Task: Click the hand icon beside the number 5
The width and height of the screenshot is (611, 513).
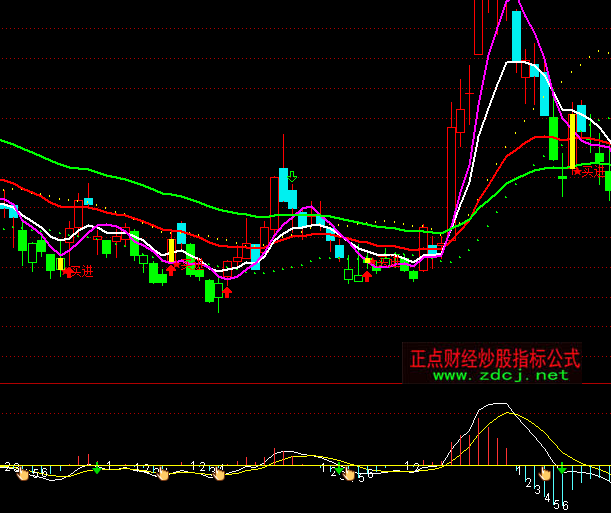Action: click(349, 476)
